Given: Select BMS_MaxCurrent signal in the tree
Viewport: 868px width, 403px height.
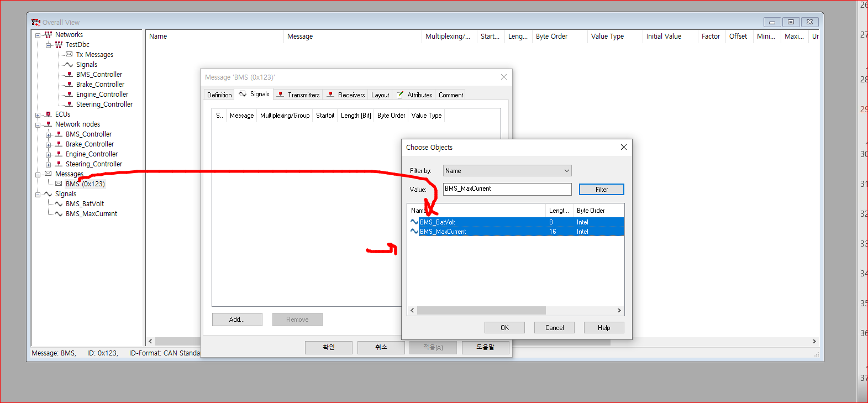Looking at the screenshot, I should click(x=91, y=214).
